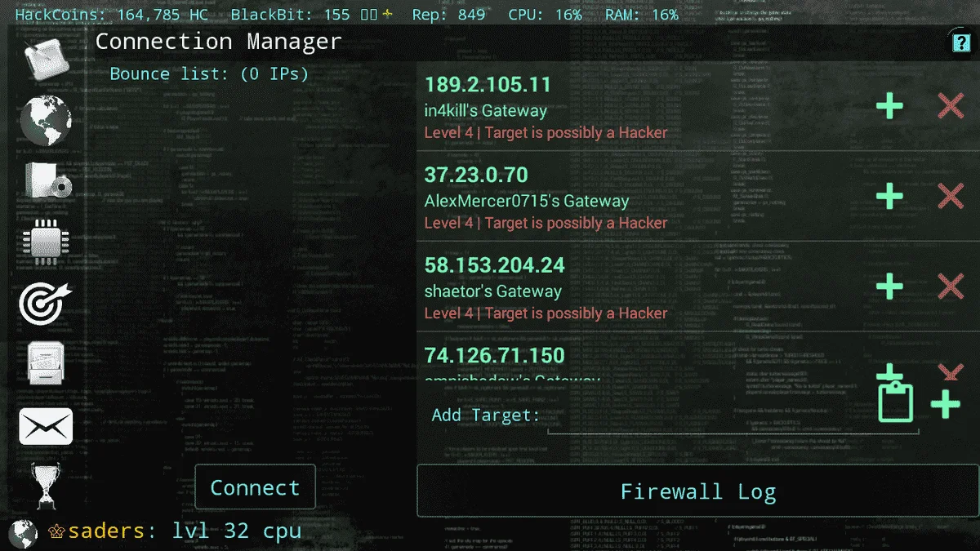Viewport: 980px width, 551px height.
Task: Click in4kill's Gateway label
Action: pyautogui.click(x=485, y=110)
